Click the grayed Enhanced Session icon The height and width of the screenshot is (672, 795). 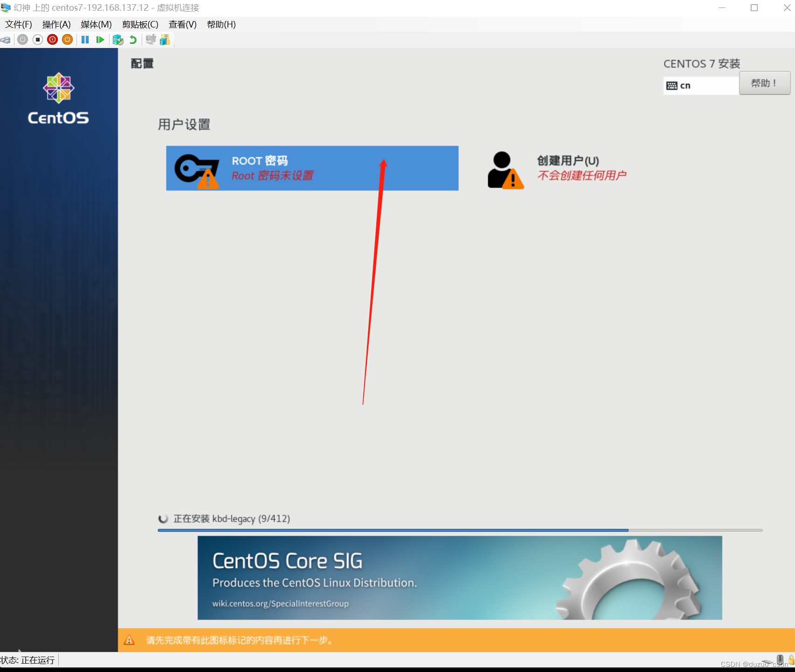click(151, 40)
